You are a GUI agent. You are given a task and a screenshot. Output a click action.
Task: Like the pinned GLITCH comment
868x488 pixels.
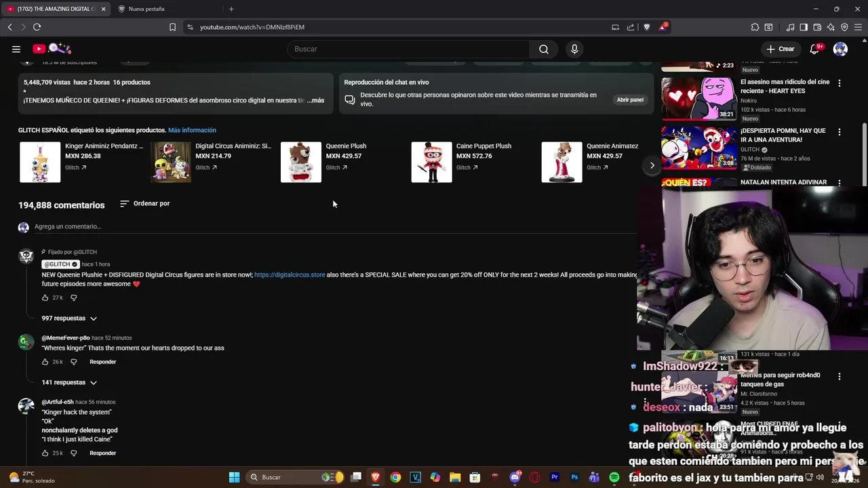[45, 298]
